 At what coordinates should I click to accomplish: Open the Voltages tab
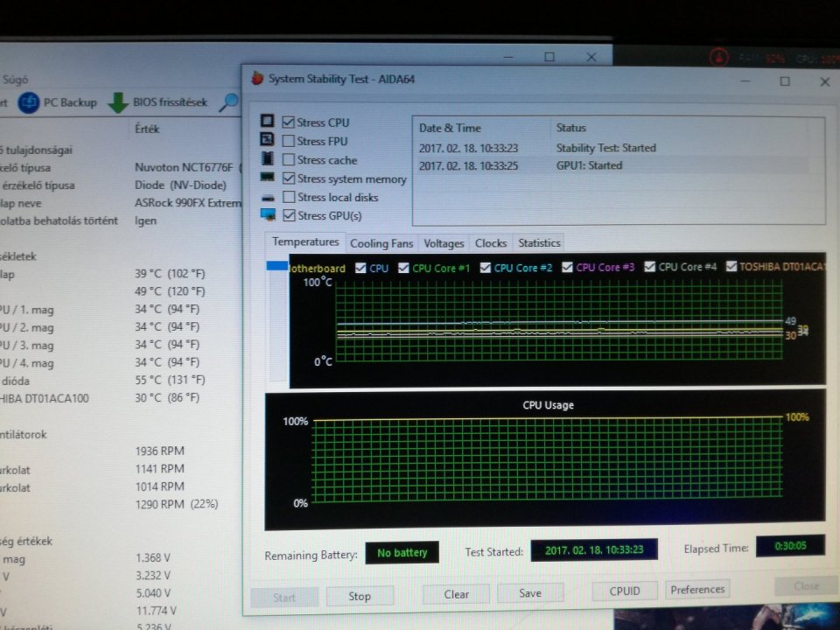click(444, 243)
